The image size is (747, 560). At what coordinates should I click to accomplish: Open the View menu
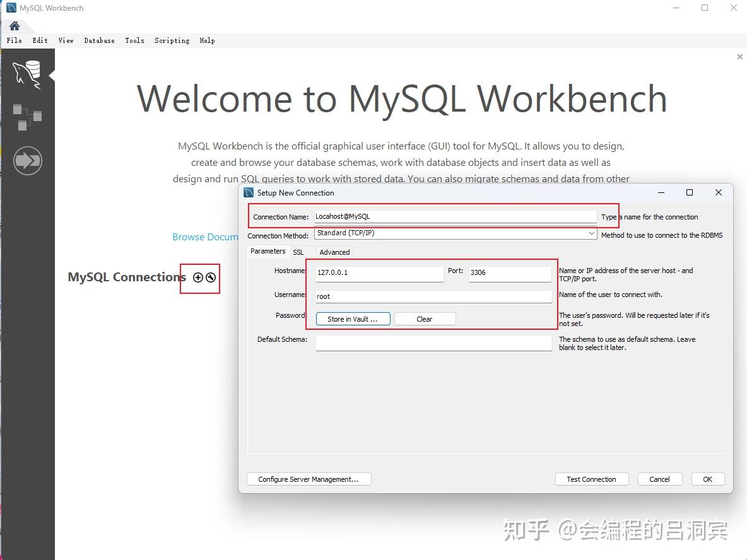(x=66, y=40)
